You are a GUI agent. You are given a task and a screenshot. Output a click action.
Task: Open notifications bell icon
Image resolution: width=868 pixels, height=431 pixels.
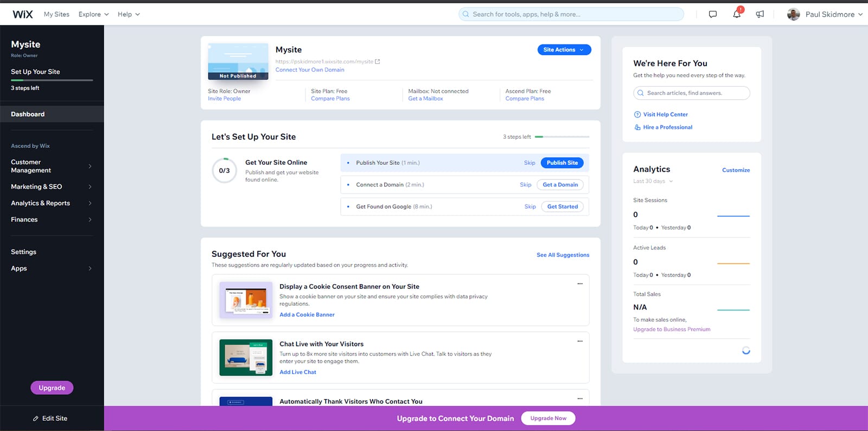pyautogui.click(x=737, y=14)
